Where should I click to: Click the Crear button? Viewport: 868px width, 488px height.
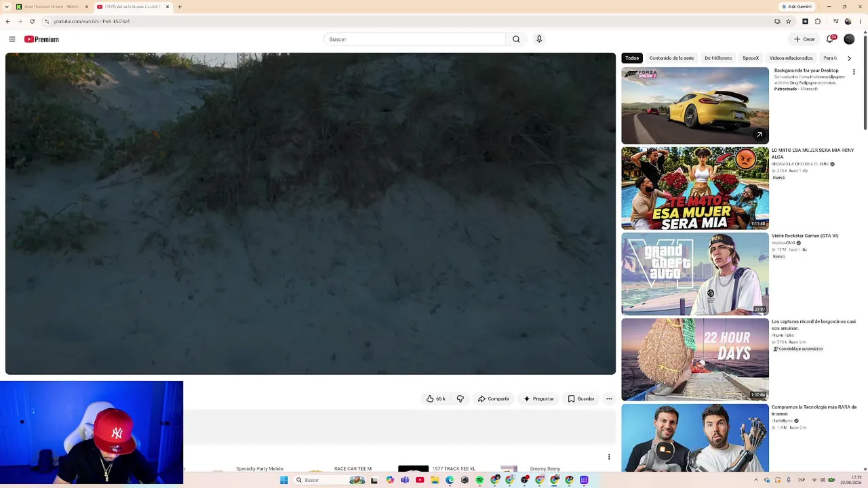coord(804,39)
